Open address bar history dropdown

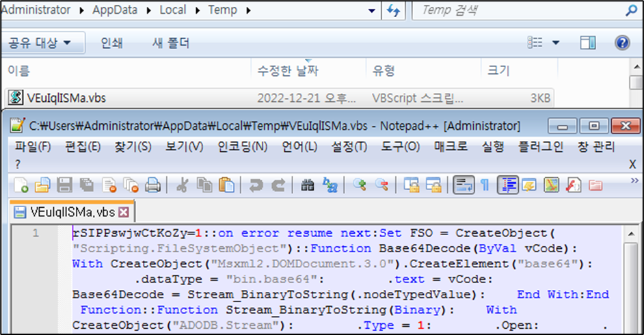click(372, 11)
